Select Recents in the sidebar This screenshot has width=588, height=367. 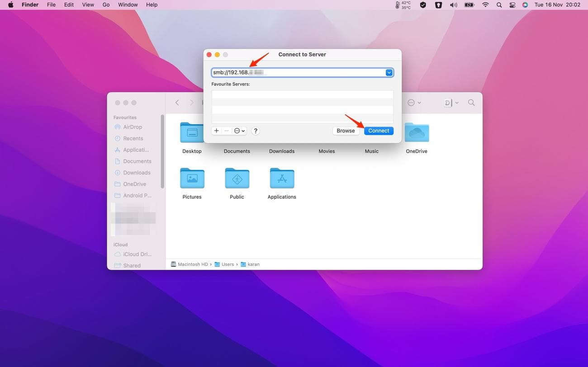[x=133, y=138]
